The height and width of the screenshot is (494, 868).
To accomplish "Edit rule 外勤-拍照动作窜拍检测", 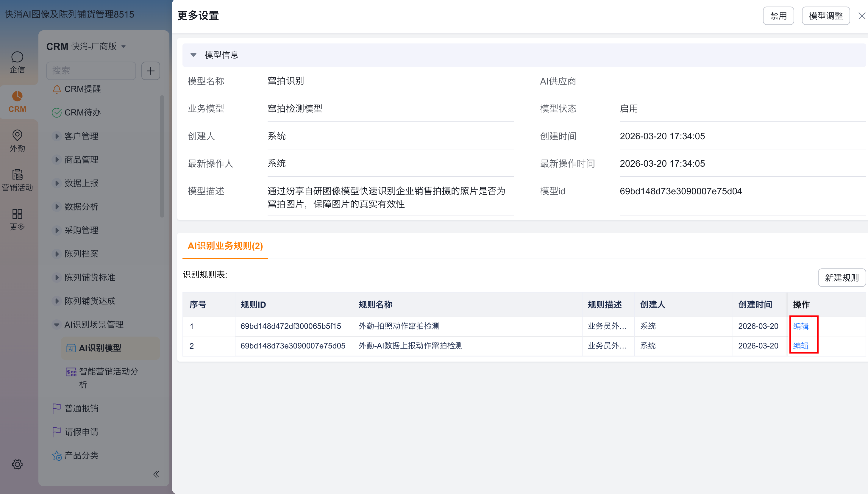I will click(x=800, y=326).
